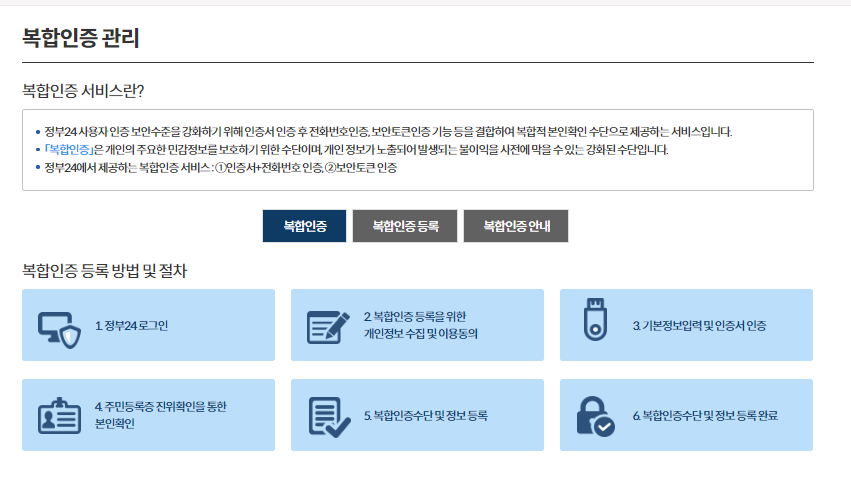The image size is (851, 482).
Task: Click the text '1. 정부24 로그인'
Action: pos(131,326)
